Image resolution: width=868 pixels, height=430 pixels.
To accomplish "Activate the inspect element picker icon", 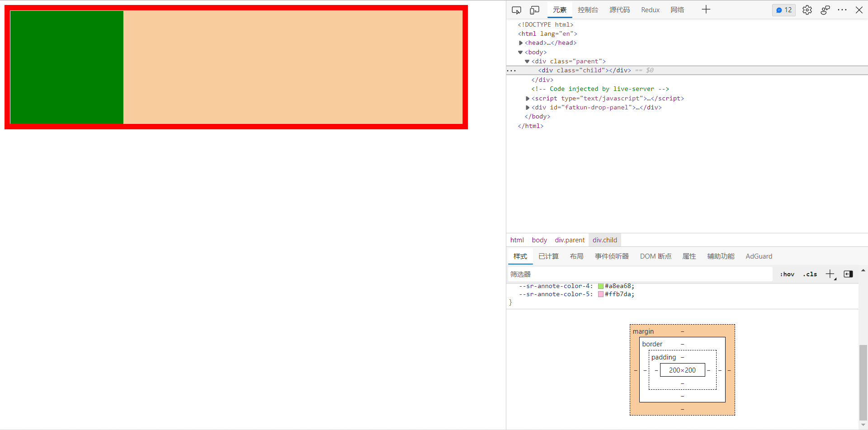I will (x=516, y=10).
